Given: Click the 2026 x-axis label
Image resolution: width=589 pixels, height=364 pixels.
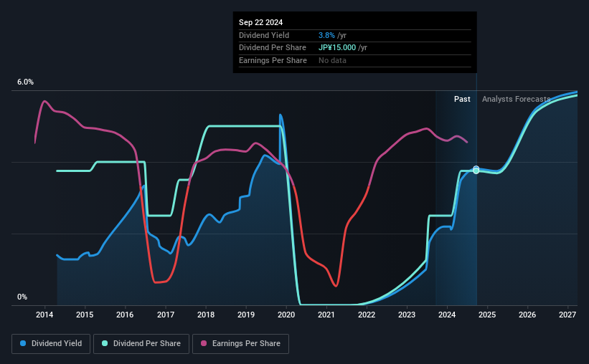Looking at the screenshot, I should click(x=527, y=315).
